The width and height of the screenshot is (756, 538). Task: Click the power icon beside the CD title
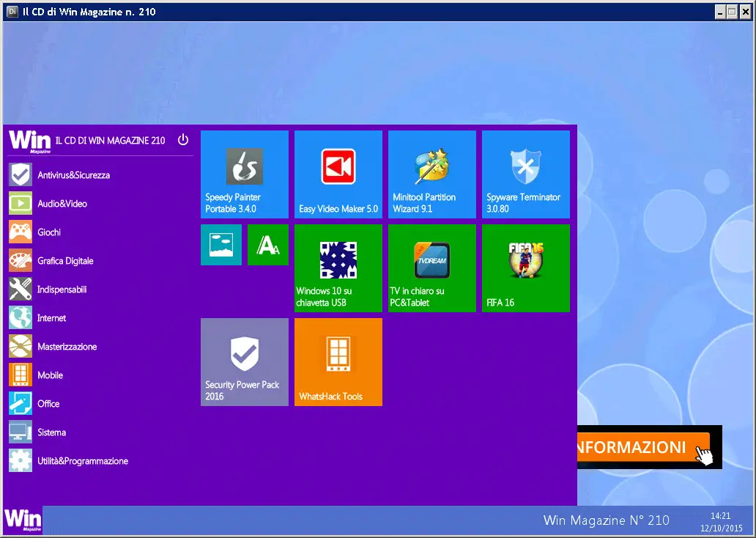pos(183,140)
